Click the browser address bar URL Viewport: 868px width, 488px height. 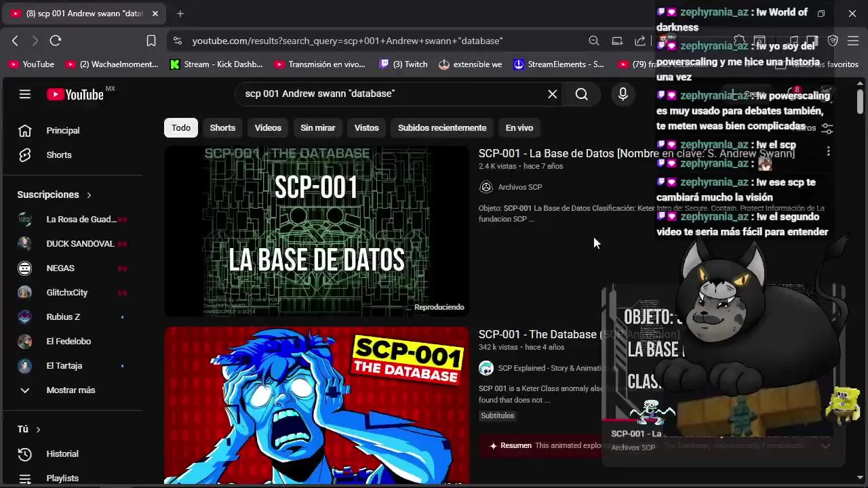[347, 41]
